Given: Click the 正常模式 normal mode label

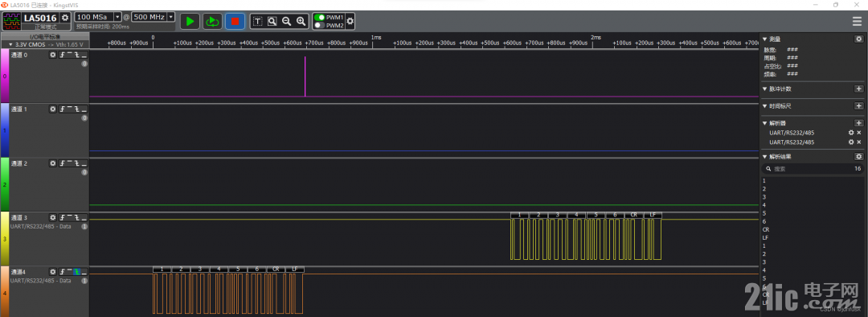Looking at the screenshot, I should click(x=46, y=27).
